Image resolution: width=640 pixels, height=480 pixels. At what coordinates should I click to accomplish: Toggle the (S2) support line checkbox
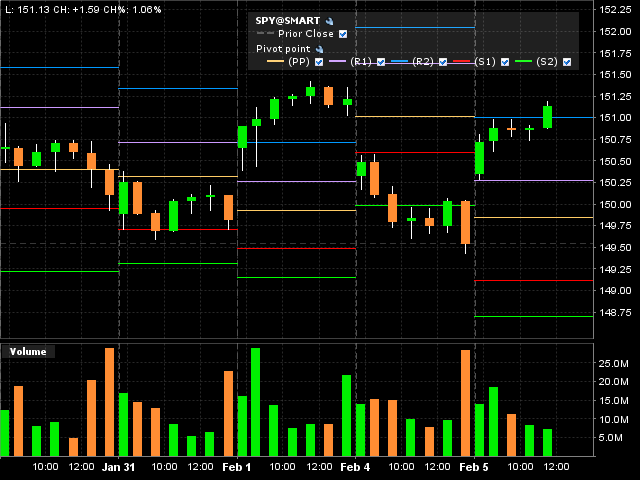567,62
